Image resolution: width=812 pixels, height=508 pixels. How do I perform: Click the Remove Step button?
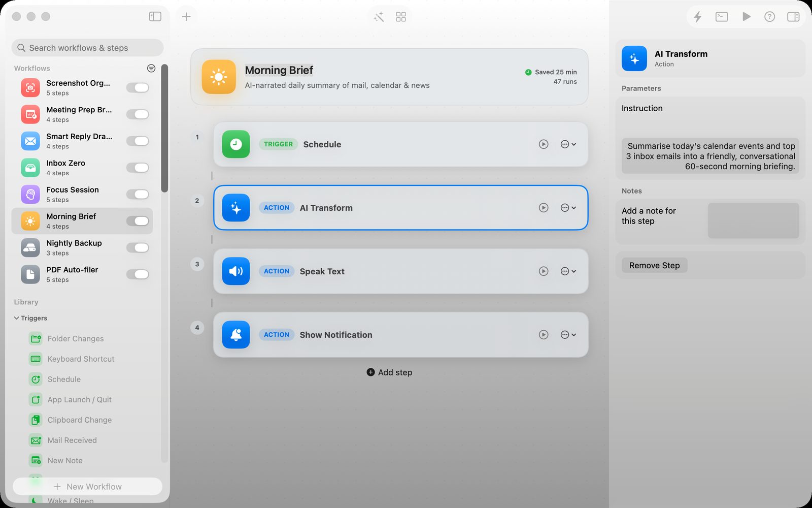pyautogui.click(x=655, y=265)
